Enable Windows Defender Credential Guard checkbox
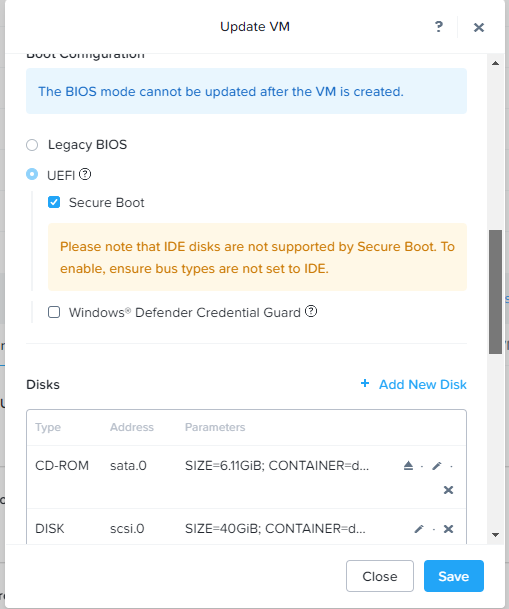509x609 pixels. [54, 312]
